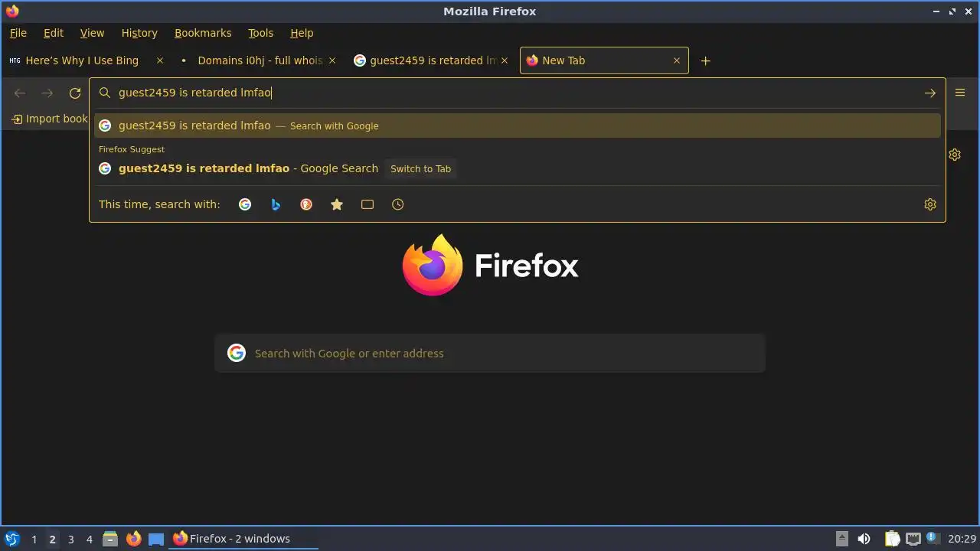Click the Import bookmarks toolbar button

coord(49,119)
